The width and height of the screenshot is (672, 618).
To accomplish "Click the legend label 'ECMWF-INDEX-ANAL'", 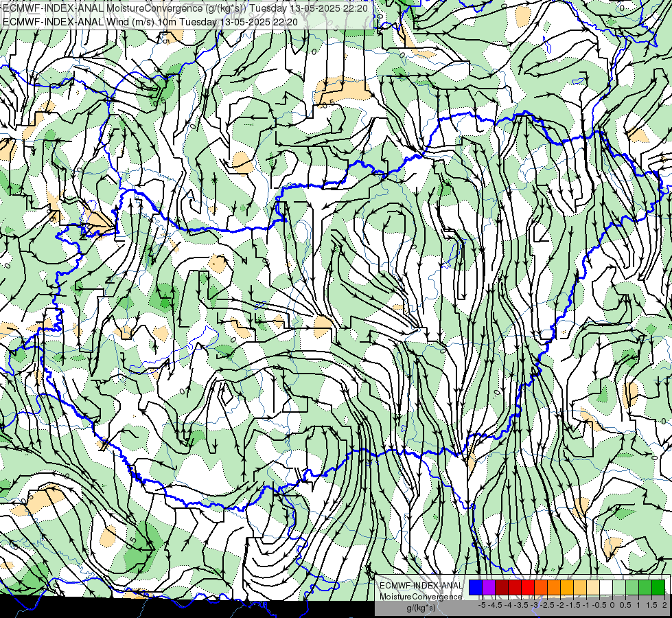I will [421, 586].
